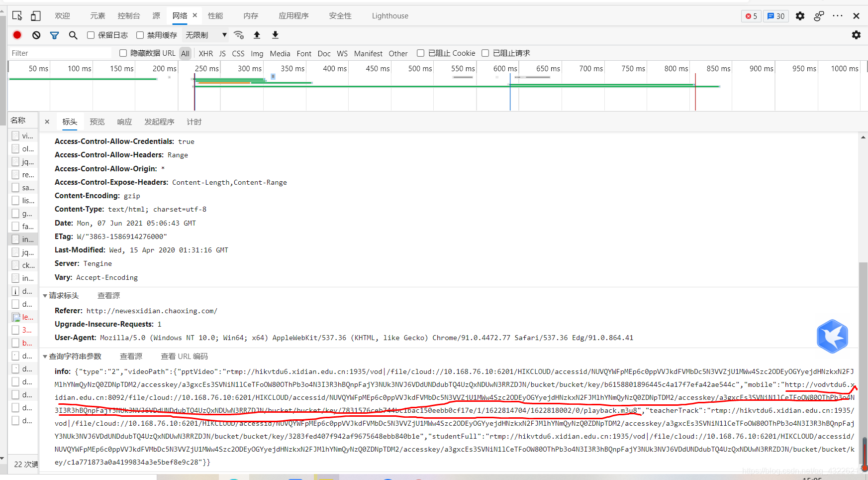Open Application tab 应用程序

tap(293, 16)
